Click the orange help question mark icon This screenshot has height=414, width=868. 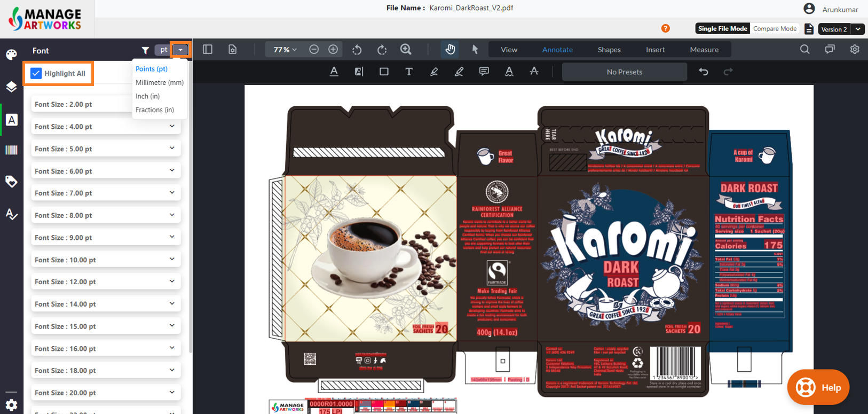point(665,28)
